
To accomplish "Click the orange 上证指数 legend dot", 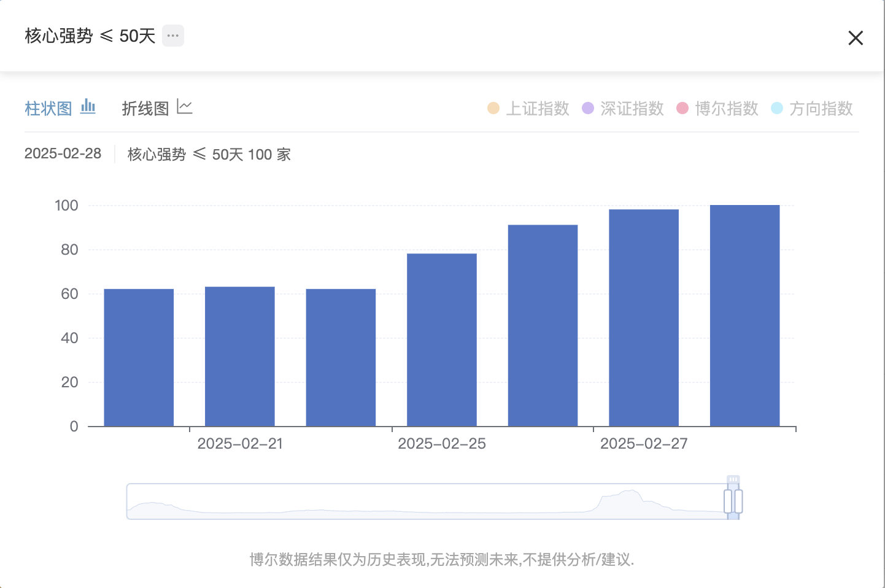I will point(493,108).
